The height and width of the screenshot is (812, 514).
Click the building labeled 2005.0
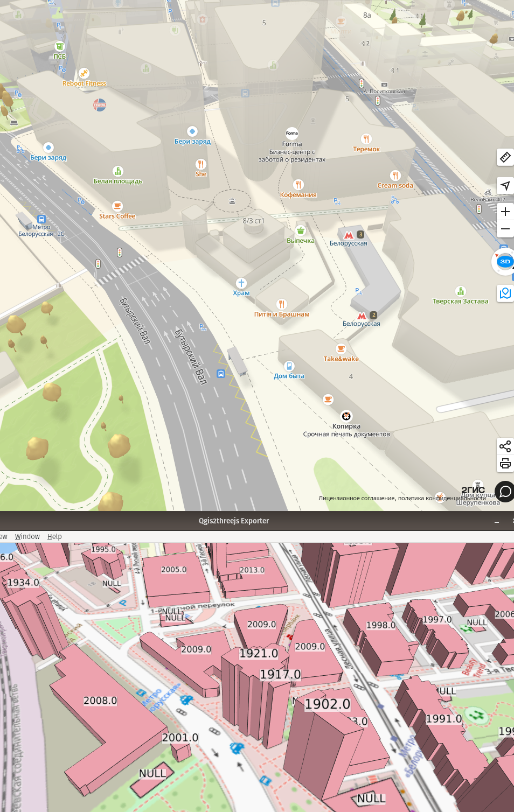[x=173, y=569]
